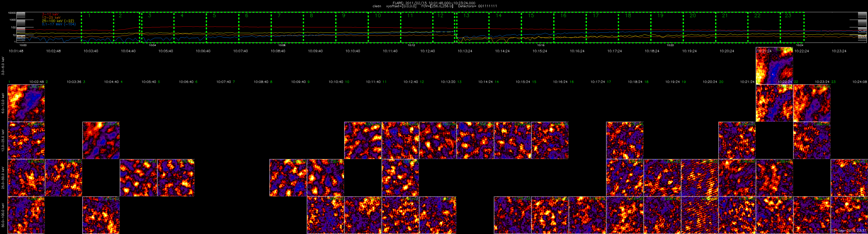The height and width of the screenshot is (234, 868).
Task: Open the 12.0-25.0 keV image for interval 15
Action: (549, 141)
